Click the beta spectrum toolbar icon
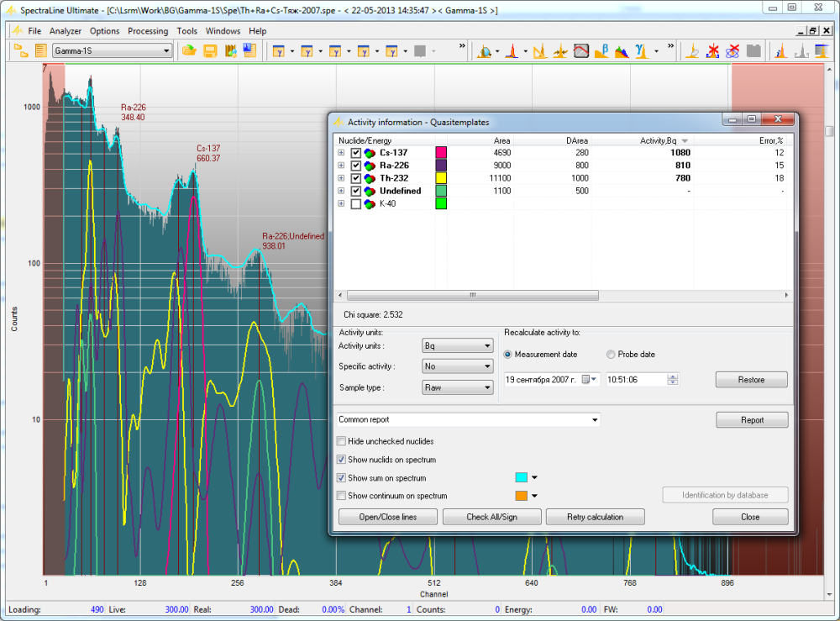840x621 pixels. point(601,51)
